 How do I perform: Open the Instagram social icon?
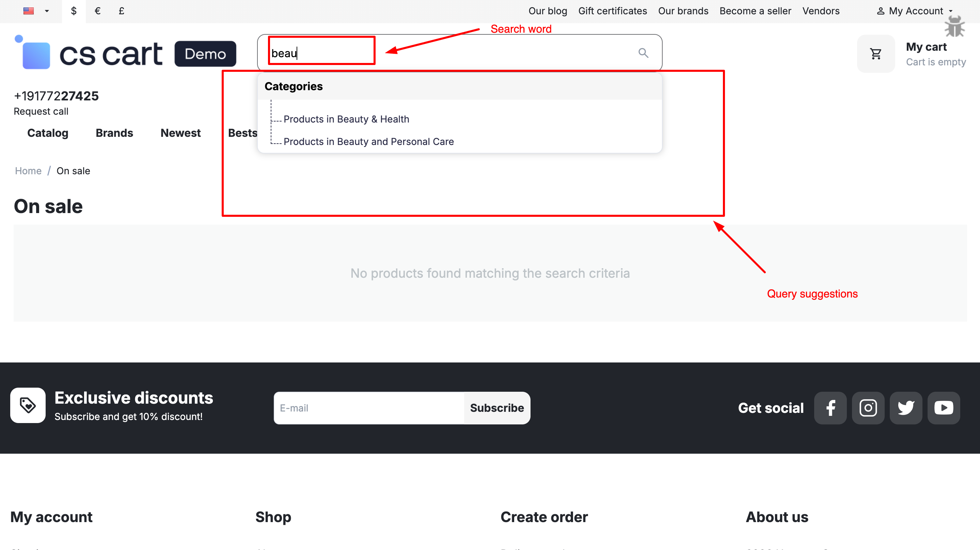coord(868,408)
